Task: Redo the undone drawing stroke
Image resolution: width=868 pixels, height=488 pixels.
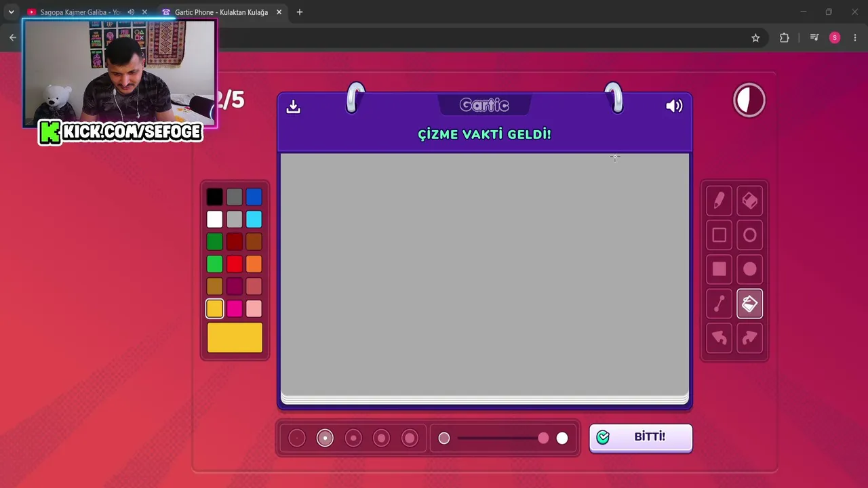Action: pyautogui.click(x=749, y=338)
